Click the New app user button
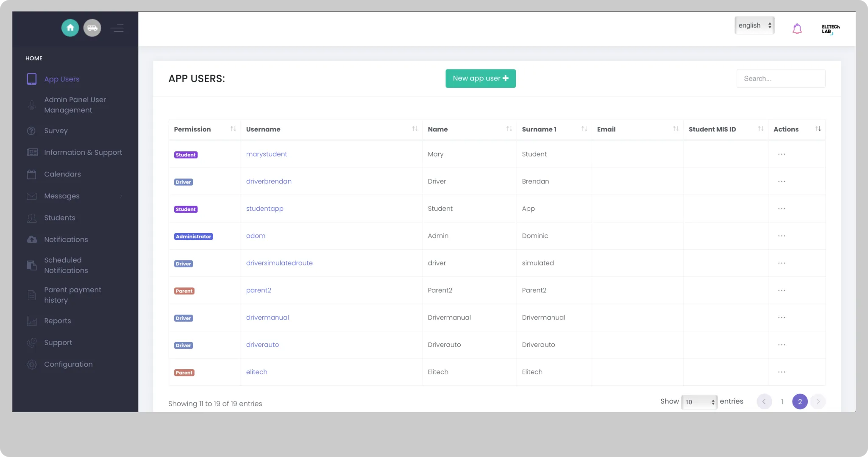Viewport: 868px width, 457px height. click(x=480, y=78)
